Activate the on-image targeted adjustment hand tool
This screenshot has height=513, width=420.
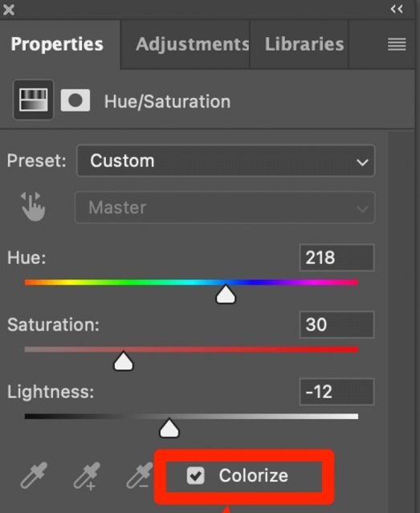click(x=32, y=207)
